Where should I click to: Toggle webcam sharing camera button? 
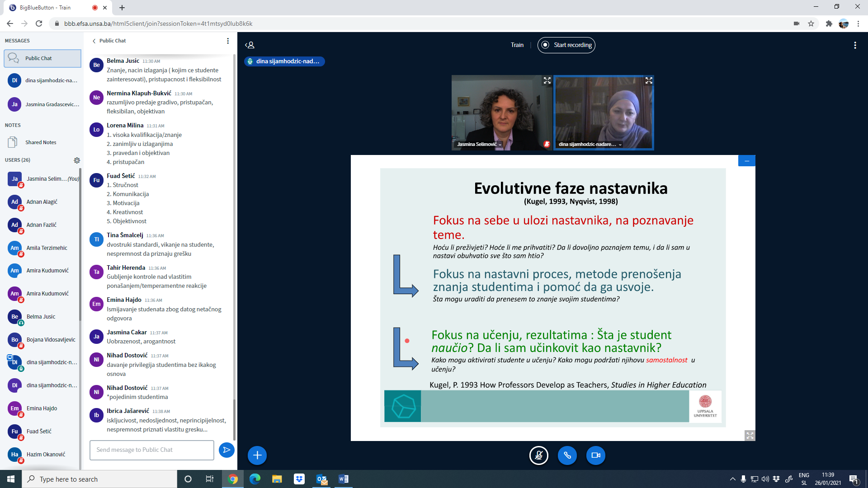tap(596, 455)
